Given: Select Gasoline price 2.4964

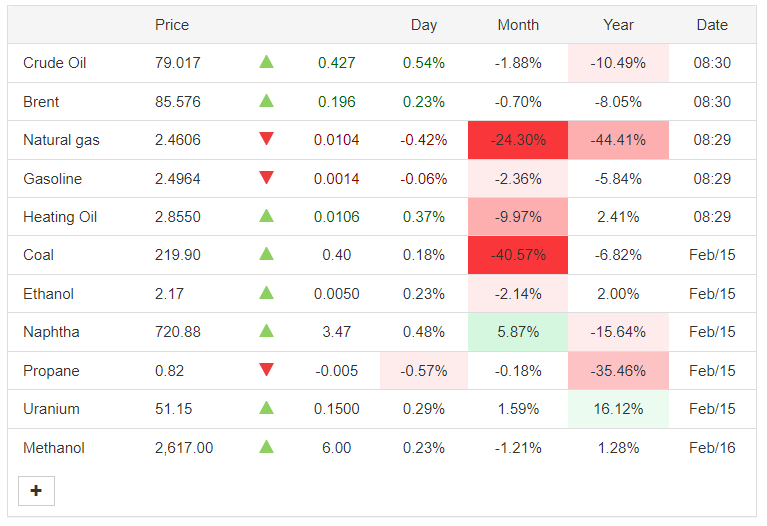Looking at the screenshot, I should 178,179.
